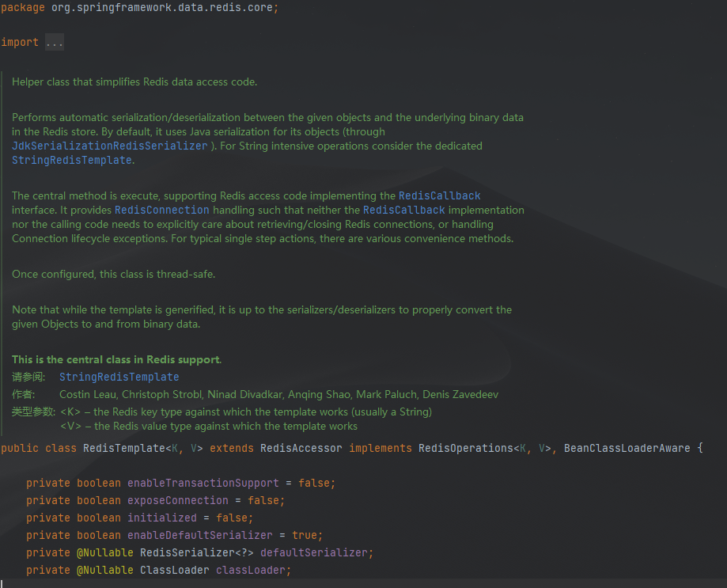
Task: Click the 请参阅 label
Action: pos(28,377)
